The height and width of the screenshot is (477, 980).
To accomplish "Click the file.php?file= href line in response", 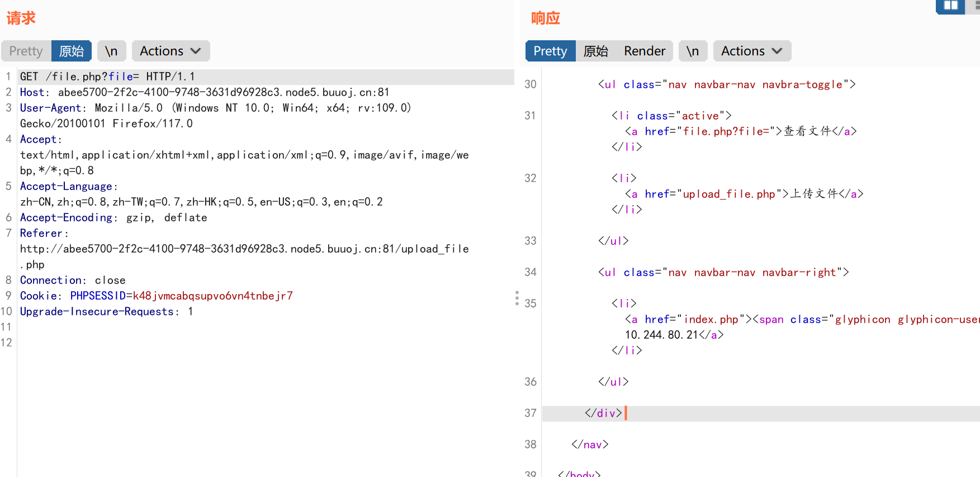I will pyautogui.click(x=741, y=131).
